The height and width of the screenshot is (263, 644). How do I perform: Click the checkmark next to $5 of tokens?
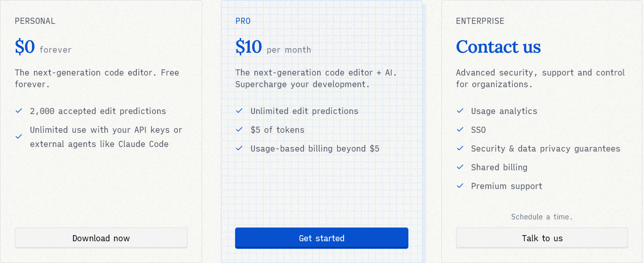click(x=239, y=130)
